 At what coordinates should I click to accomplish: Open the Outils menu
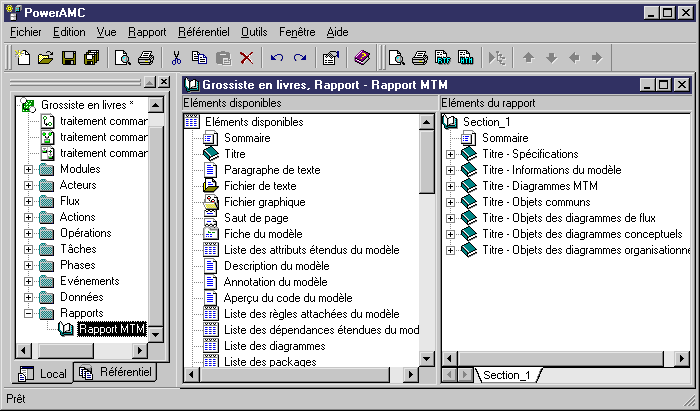254,32
